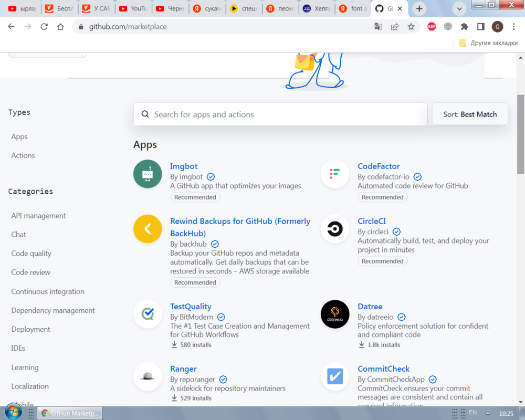
Task: Switch to the спец tab
Action: [244, 9]
